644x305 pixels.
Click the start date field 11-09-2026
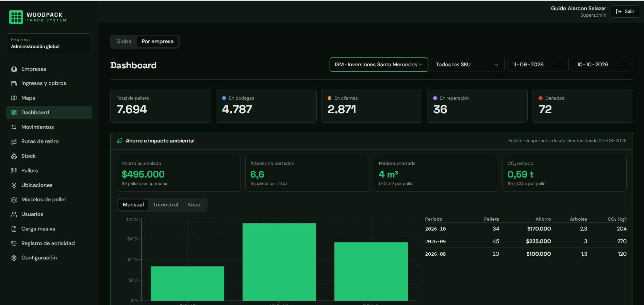[x=538, y=65]
